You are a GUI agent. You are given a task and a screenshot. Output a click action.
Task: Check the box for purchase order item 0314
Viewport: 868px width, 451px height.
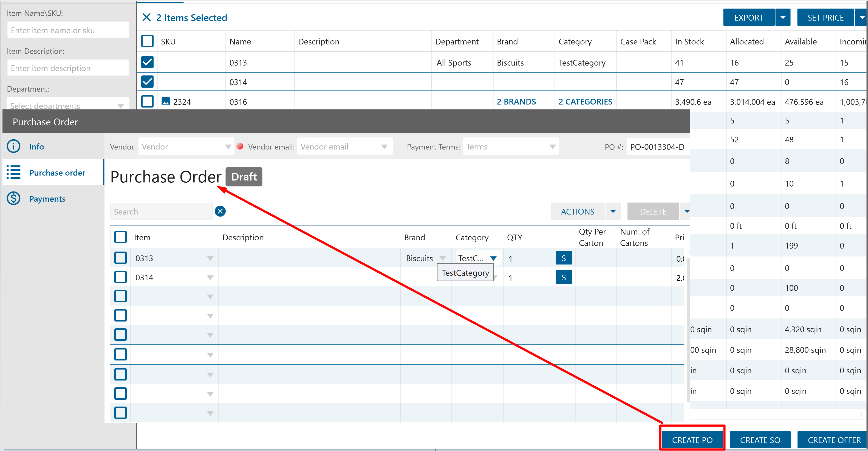point(120,277)
